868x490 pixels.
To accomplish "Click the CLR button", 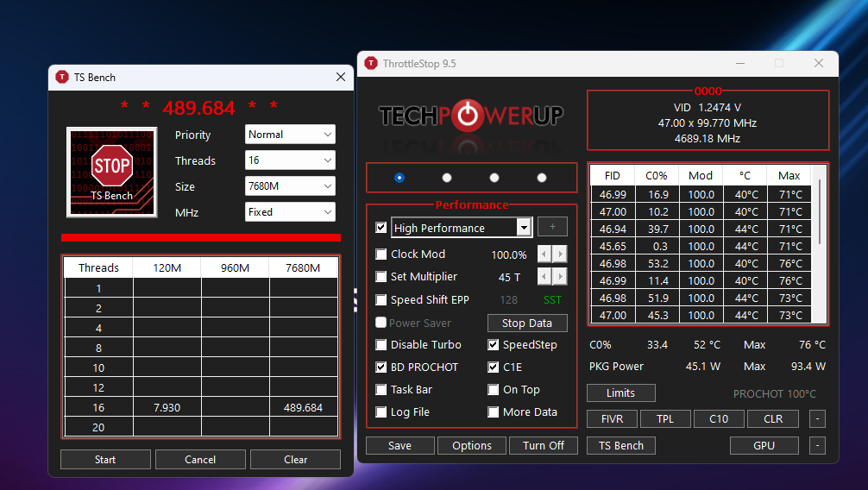I will (773, 419).
